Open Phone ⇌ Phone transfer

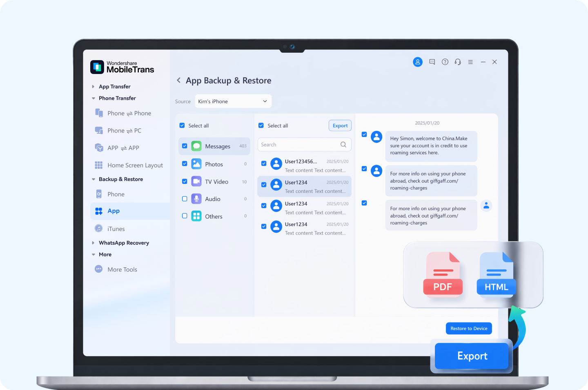[129, 113]
